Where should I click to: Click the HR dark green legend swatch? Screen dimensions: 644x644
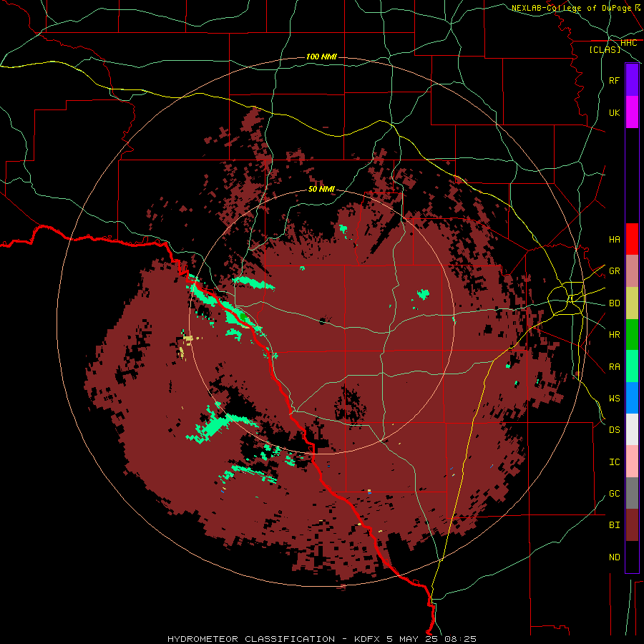(x=632, y=335)
